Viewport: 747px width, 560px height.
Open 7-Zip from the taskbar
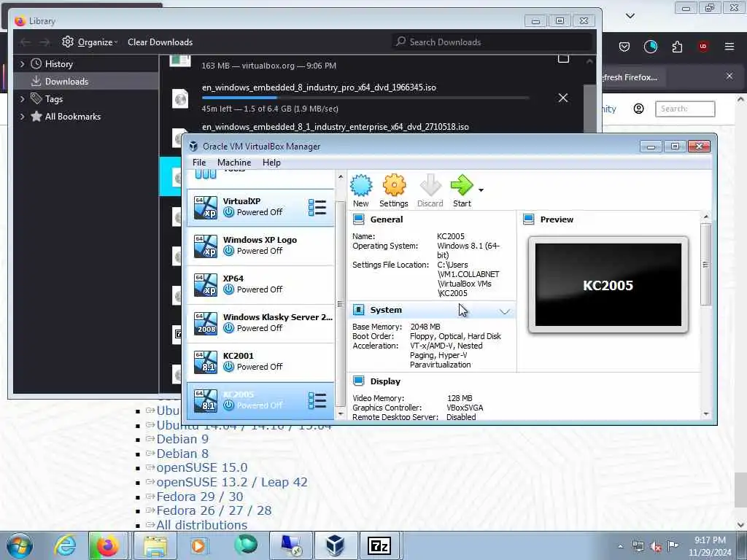(x=379, y=545)
